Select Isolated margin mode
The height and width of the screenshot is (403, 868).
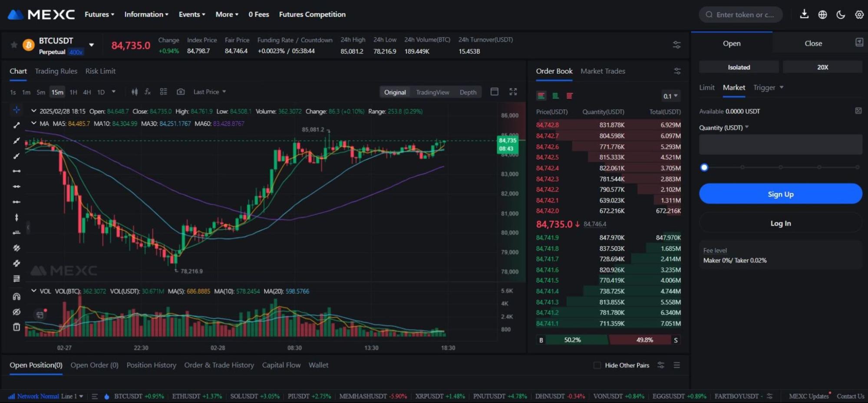pos(739,67)
